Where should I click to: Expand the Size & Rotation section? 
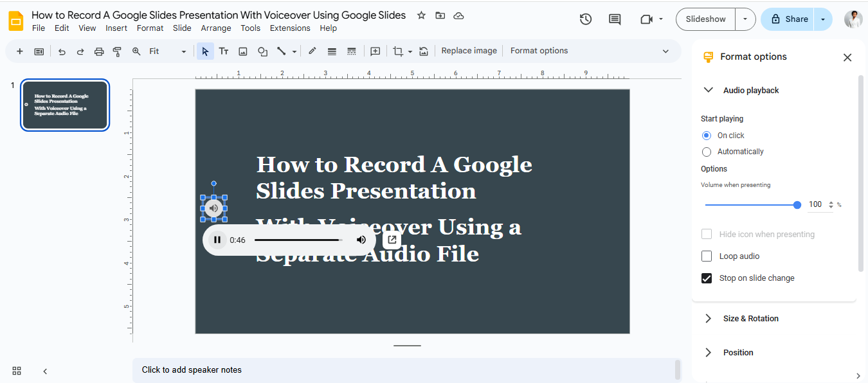[x=709, y=319]
